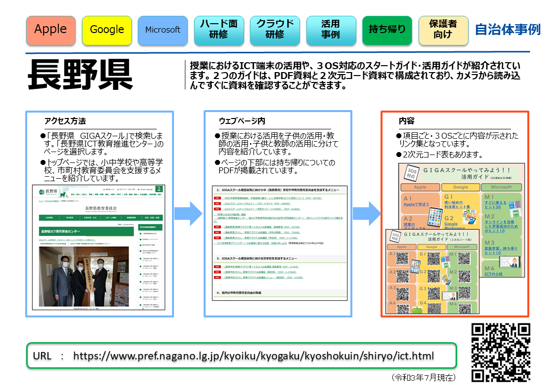This screenshot has height=392, width=555.
Task: Switch to 活用事例 section
Action: (331, 31)
